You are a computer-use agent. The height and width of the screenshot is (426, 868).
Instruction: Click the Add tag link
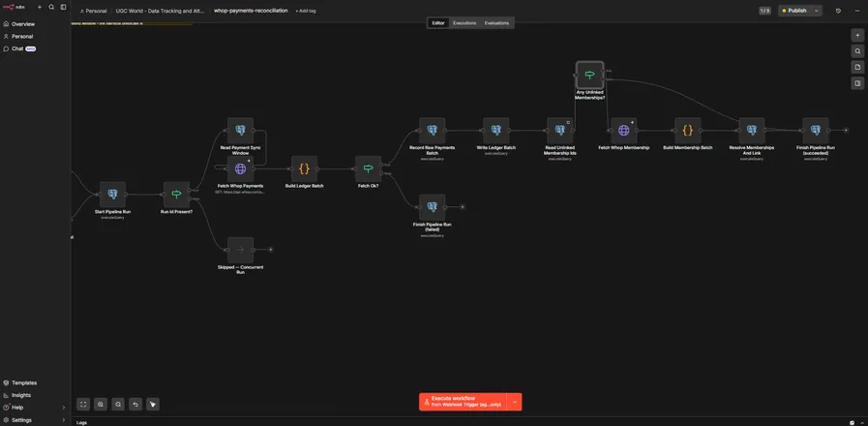[x=306, y=11]
